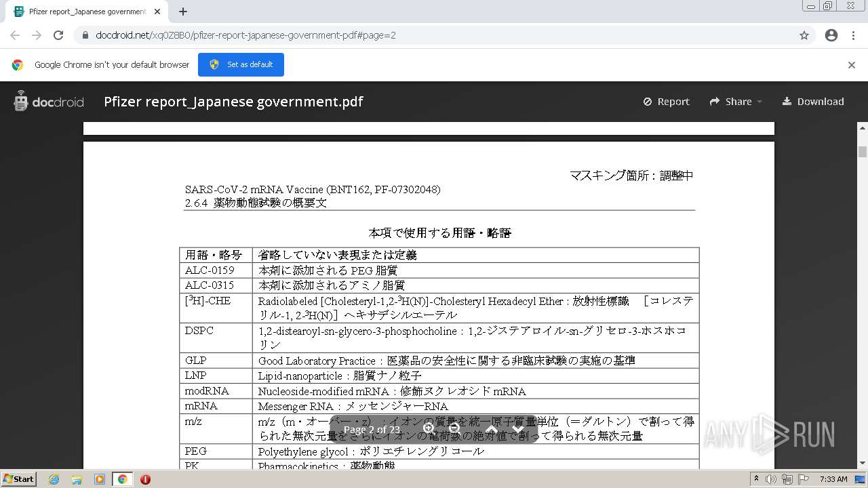Image resolution: width=868 pixels, height=488 pixels.
Task: Click the [3H]-CHE table cell
Action: pyautogui.click(x=216, y=308)
